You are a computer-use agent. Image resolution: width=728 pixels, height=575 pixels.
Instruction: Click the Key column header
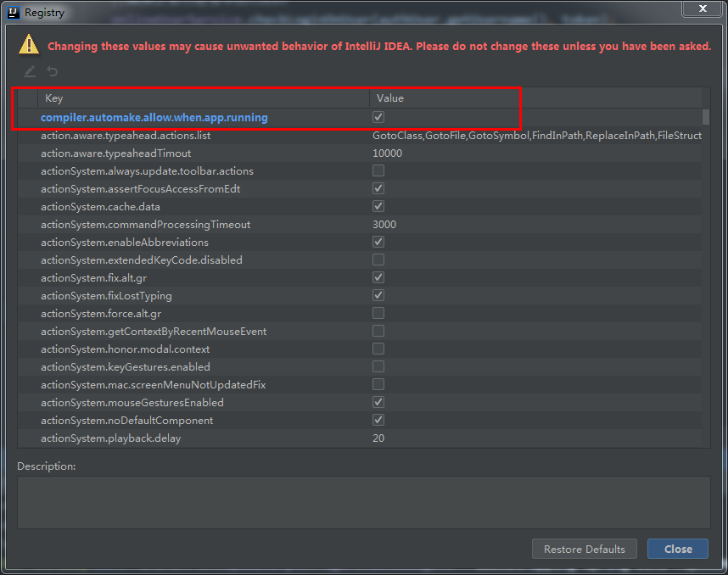pos(204,98)
